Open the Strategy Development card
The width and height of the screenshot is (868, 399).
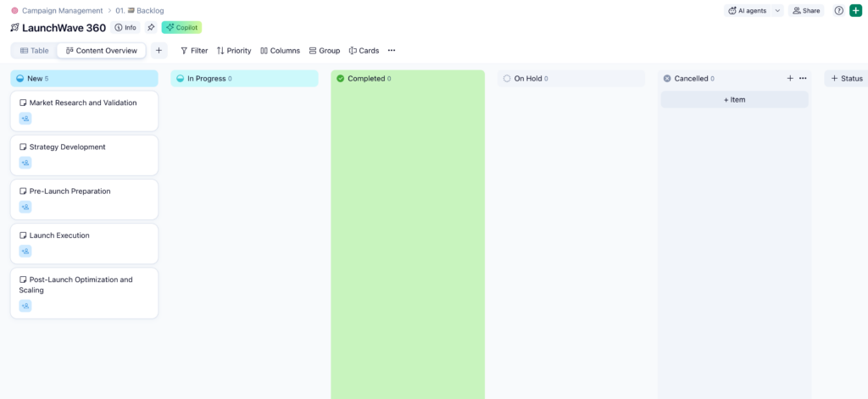[x=68, y=147]
